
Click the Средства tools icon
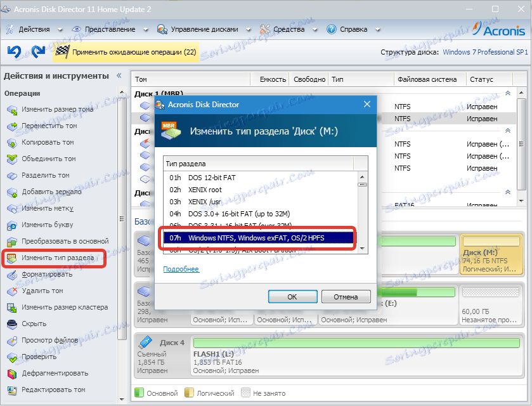(264, 30)
